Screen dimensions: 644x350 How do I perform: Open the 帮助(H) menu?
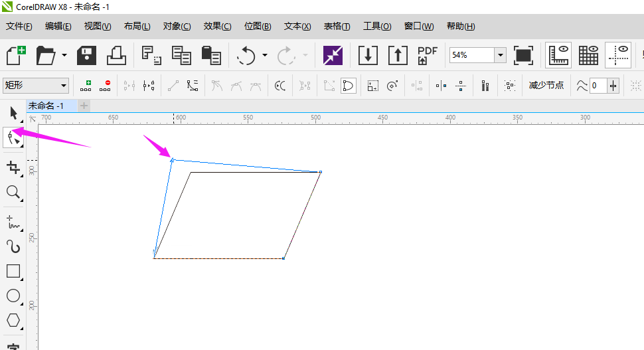(x=461, y=27)
